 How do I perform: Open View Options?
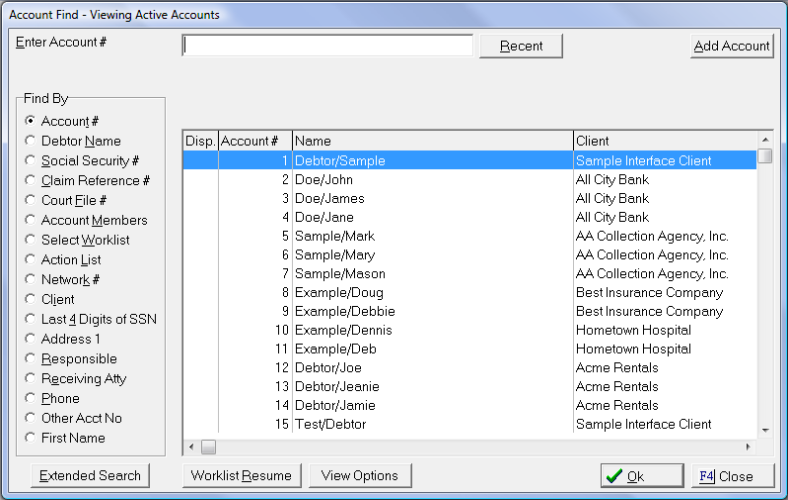359,476
